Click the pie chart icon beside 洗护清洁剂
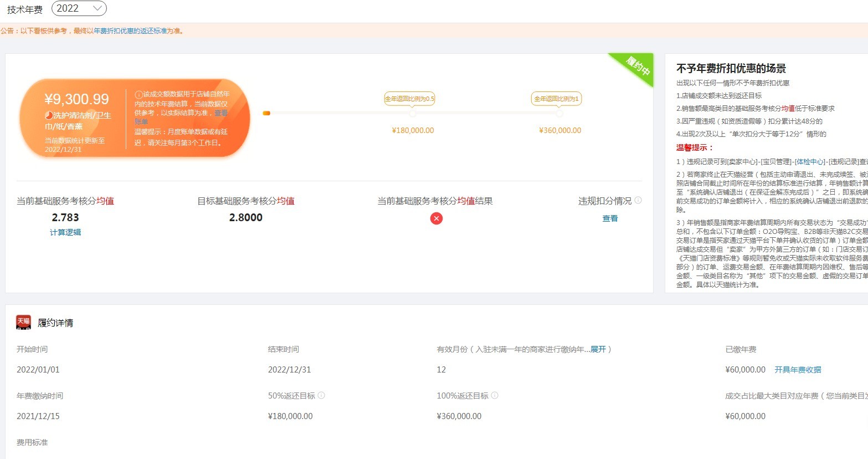This screenshot has width=868, height=459. pyautogui.click(x=49, y=115)
